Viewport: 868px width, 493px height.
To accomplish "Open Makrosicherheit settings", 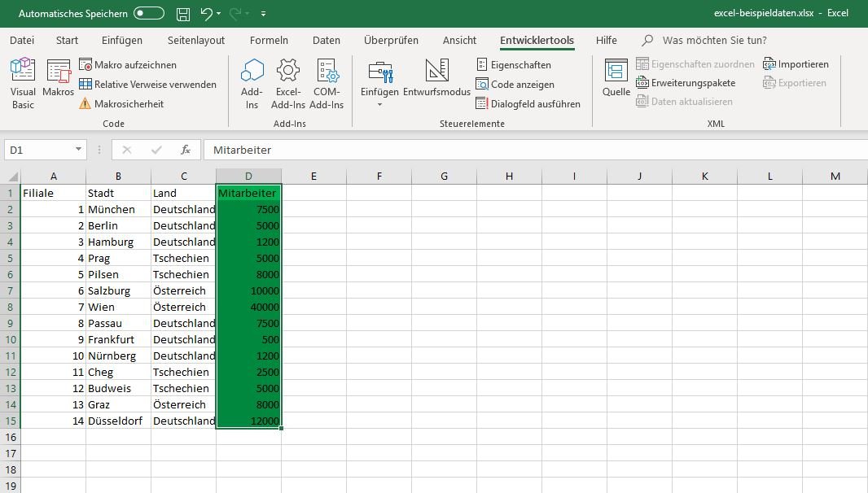I will pyautogui.click(x=121, y=104).
